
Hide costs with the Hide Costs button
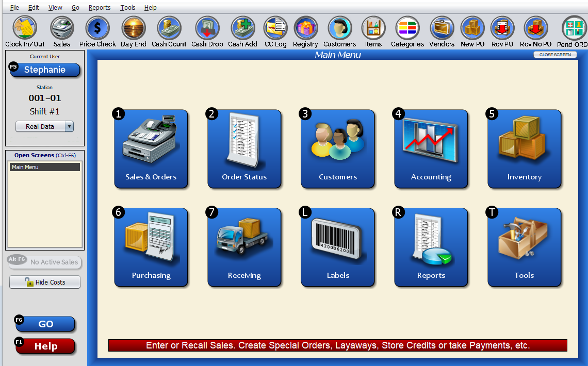[x=44, y=282]
